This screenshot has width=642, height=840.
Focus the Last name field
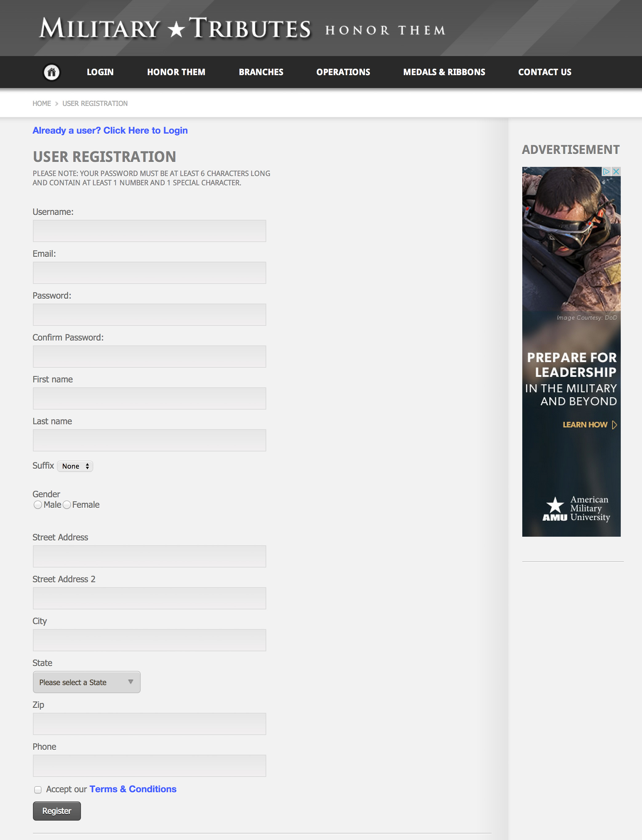click(149, 440)
